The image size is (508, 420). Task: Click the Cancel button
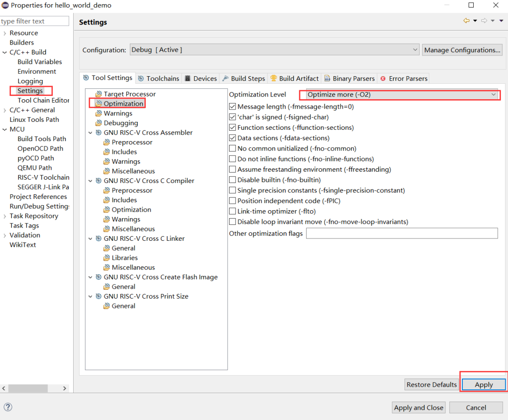click(x=476, y=408)
